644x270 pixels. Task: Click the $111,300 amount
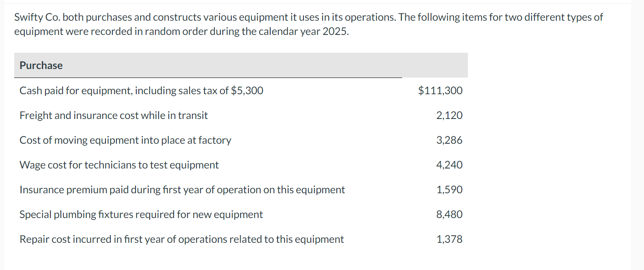(440, 91)
